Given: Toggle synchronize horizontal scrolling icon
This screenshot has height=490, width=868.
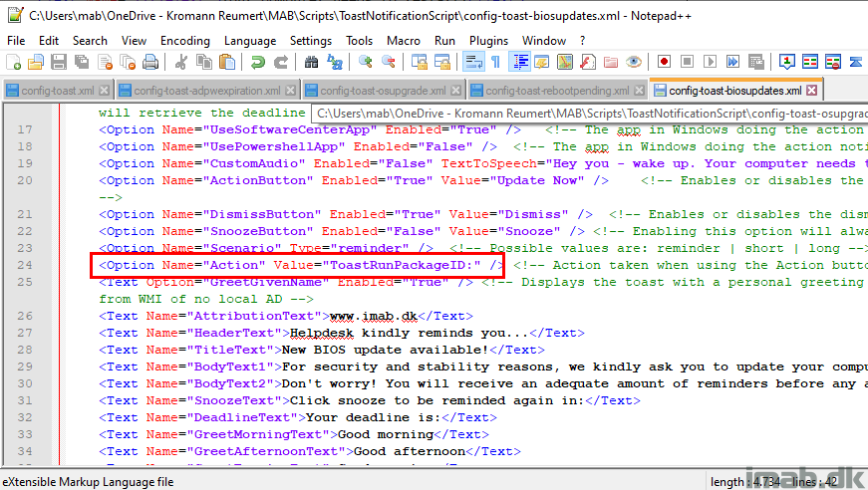Looking at the screenshot, I should tap(442, 62).
